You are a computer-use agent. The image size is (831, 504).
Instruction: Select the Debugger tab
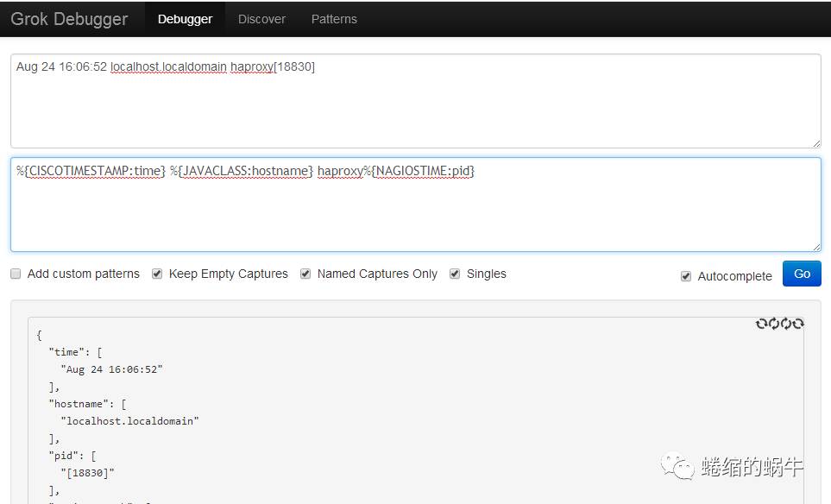click(185, 19)
